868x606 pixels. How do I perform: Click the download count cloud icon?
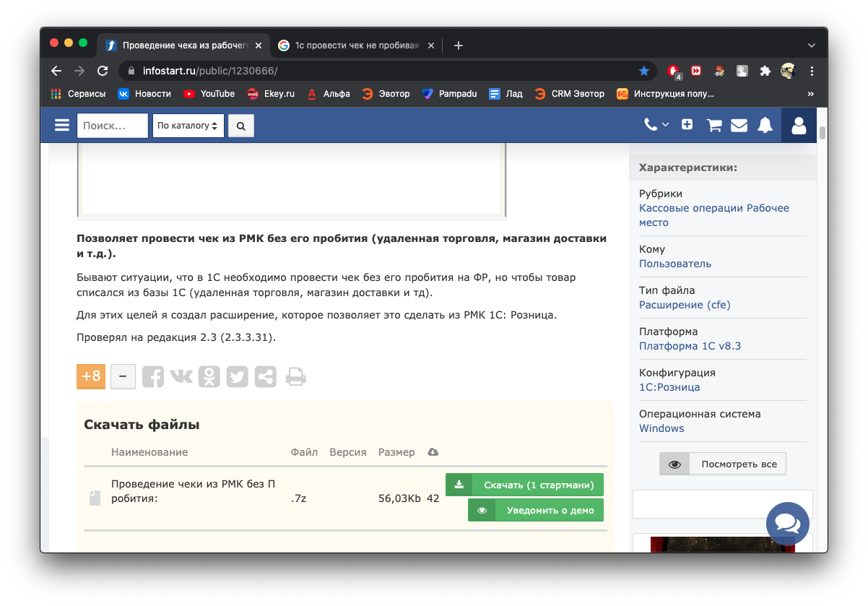(x=433, y=452)
